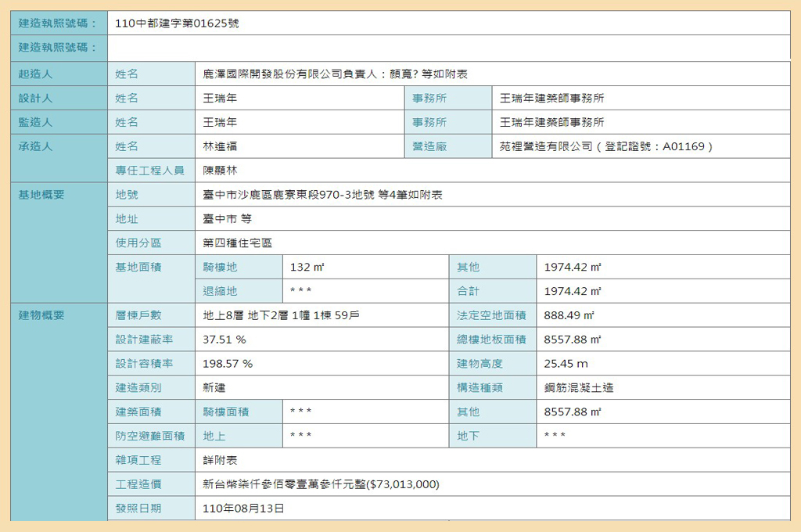Select the 設計容積率 value 198.57 %
This screenshot has height=532, width=801.
tap(228, 364)
